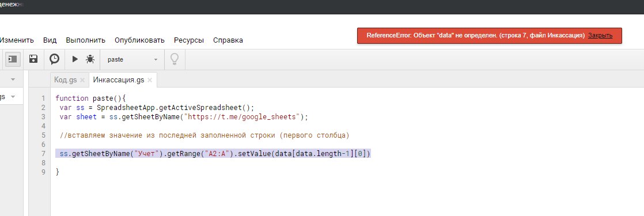The image size is (644, 216).
Task: Click line number 1 in gutter
Action: coord(44,98)
